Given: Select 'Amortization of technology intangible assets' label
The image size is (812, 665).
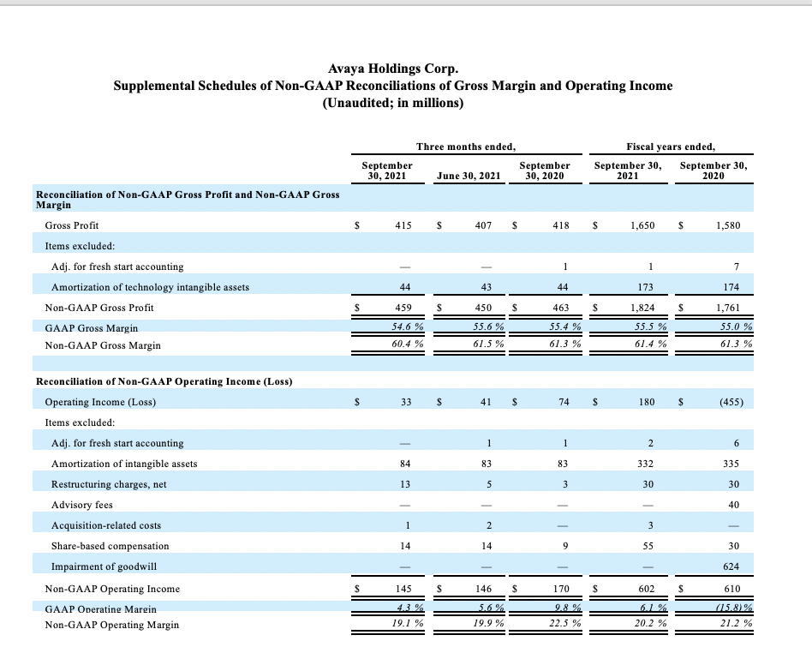Looking at the screenshot, I should (150, 287).
